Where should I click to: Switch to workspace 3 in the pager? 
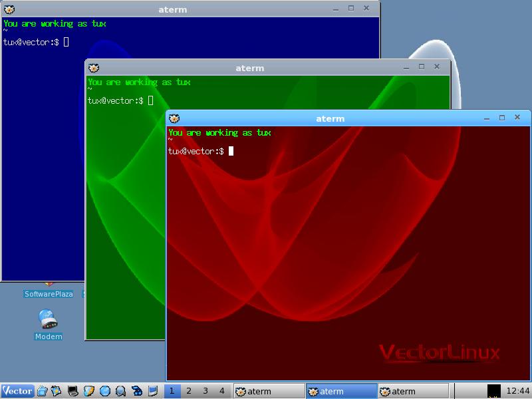[205, 391]
